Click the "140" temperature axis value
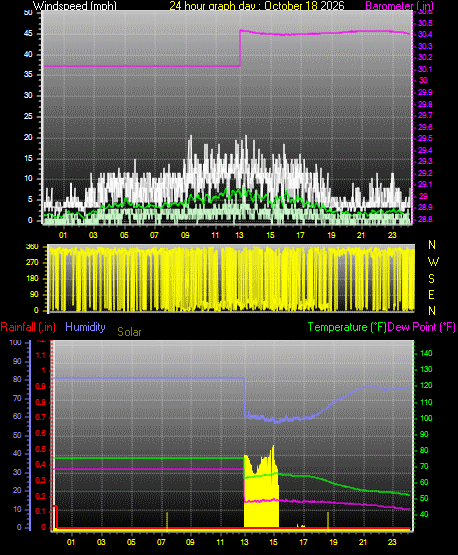 click(426, 353)
